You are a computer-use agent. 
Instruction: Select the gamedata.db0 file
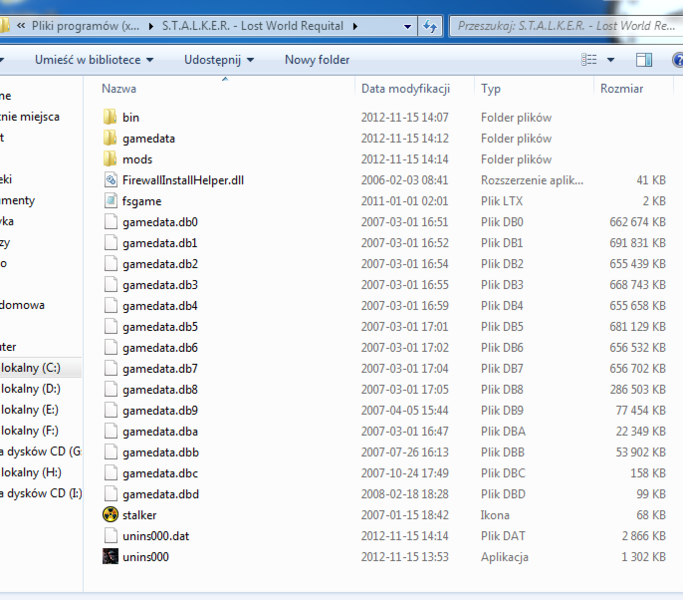[x=160, y=222]
